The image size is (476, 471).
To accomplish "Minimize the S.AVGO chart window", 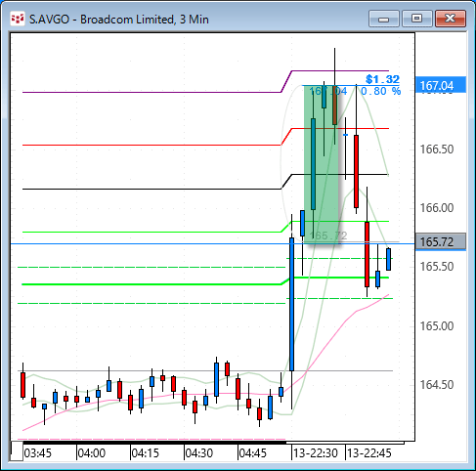I will pyautogui.click(x=384, y=19).
